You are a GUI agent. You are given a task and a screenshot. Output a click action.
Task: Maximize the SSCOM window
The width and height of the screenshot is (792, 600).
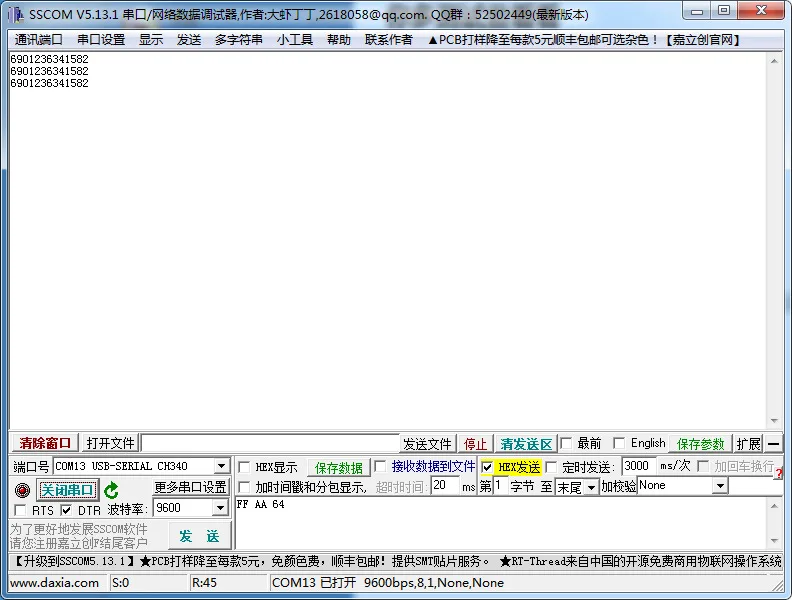pyautogui.click(x=724, y=11)
